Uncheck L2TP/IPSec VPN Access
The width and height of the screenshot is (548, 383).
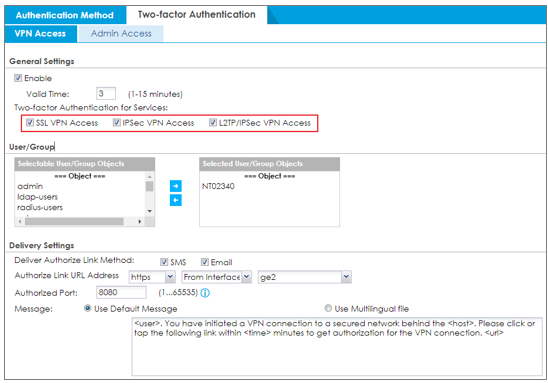(213, 123)
